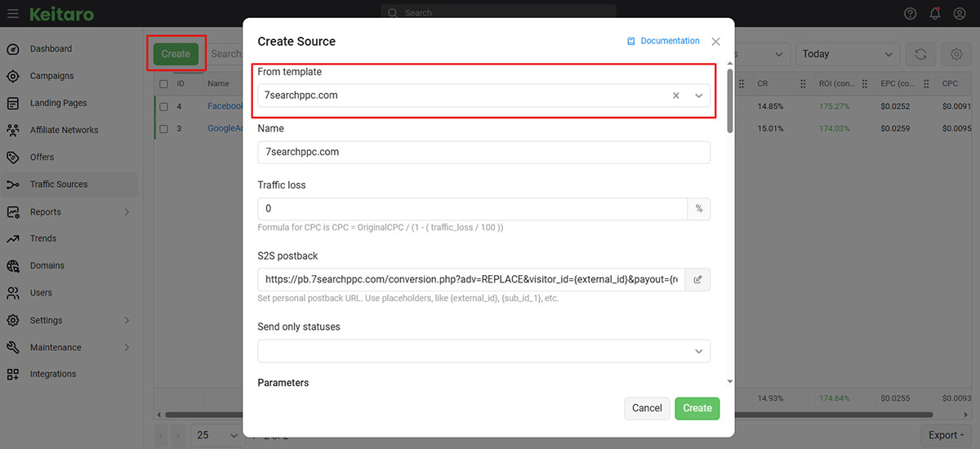Open table settings gear icon
The height and width of the screenshot is (449, 980).
click(x=956, y=54)
